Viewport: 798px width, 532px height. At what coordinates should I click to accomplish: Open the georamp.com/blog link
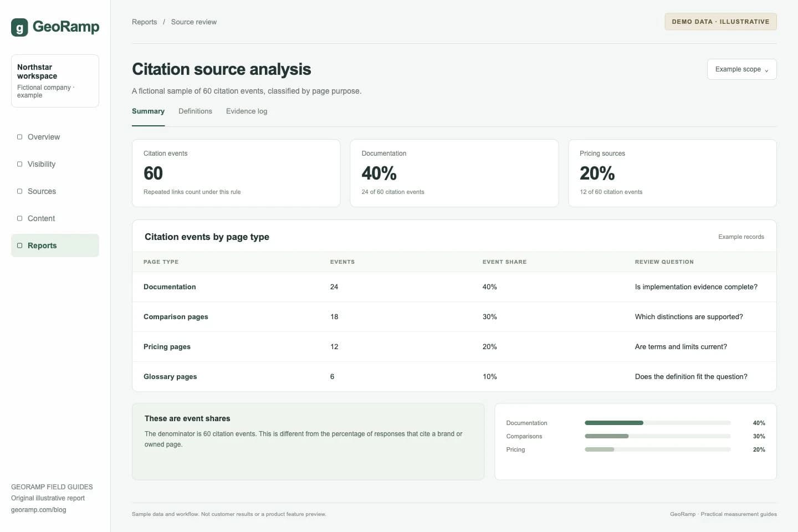[x=38, y=510]
